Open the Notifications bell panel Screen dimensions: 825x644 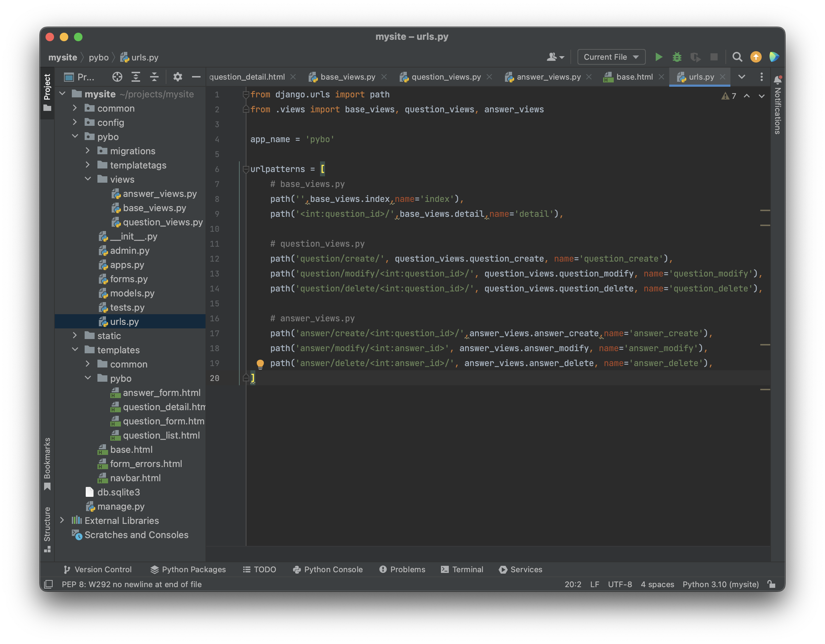[x=777, y=80]
